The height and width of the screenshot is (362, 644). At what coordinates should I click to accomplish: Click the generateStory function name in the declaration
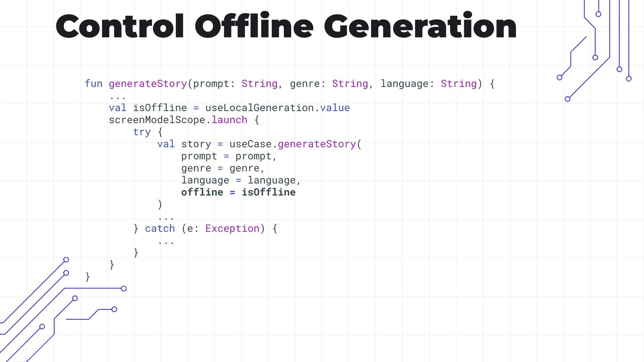[x=148, y=84]
